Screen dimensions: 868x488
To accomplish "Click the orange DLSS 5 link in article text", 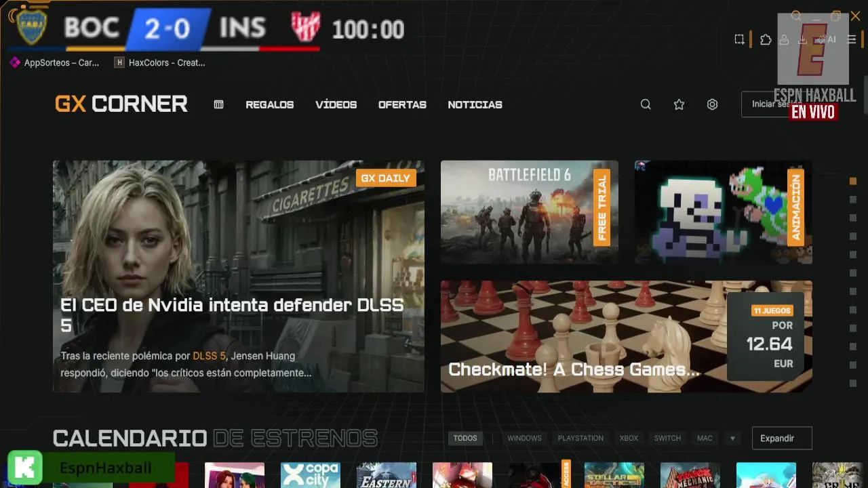I will point(209,356).
